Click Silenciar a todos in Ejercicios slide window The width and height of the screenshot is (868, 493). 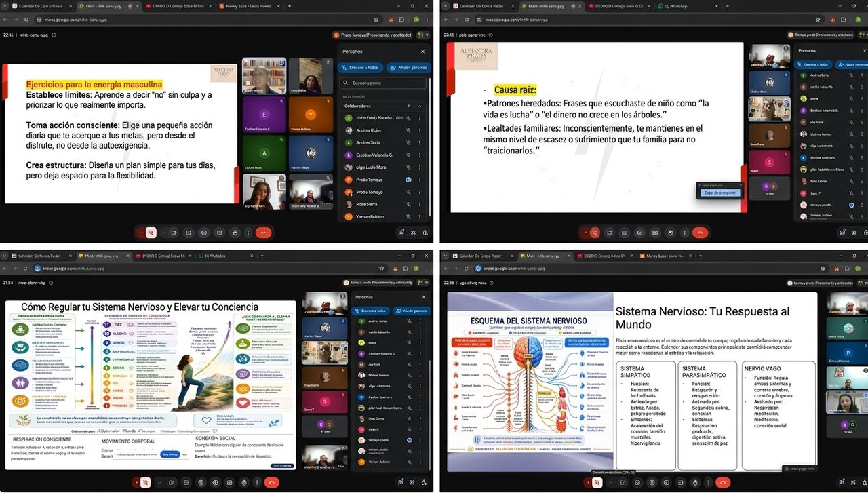pyautogui.click(x=360, y=68)
